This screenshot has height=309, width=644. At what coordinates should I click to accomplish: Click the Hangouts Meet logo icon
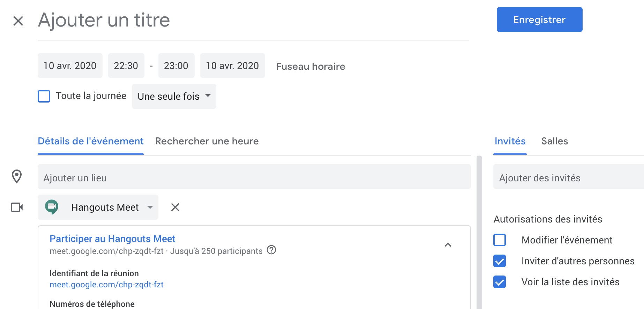[52, 207]
